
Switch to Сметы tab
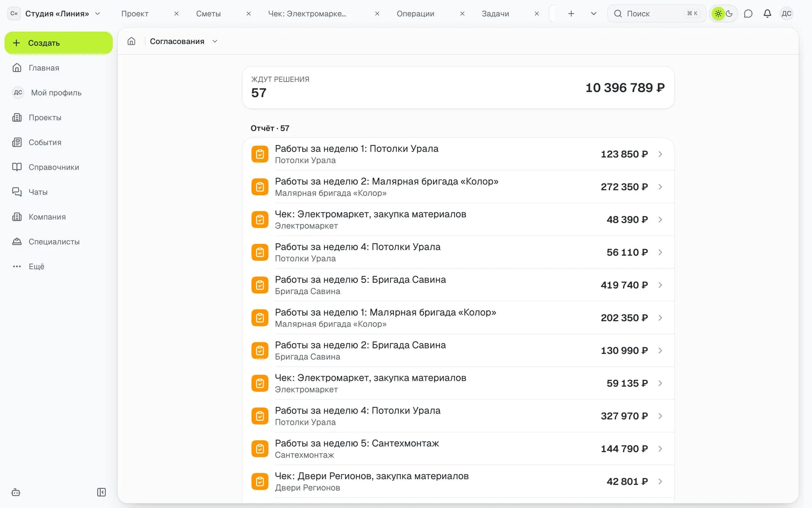tap(208, 14)
